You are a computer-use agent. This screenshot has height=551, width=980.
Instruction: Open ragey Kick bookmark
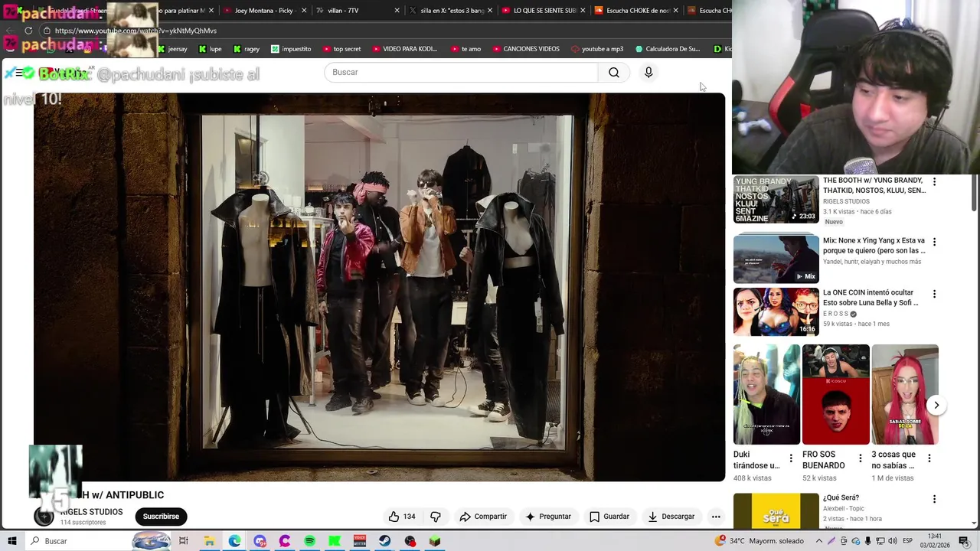point(246,49)
